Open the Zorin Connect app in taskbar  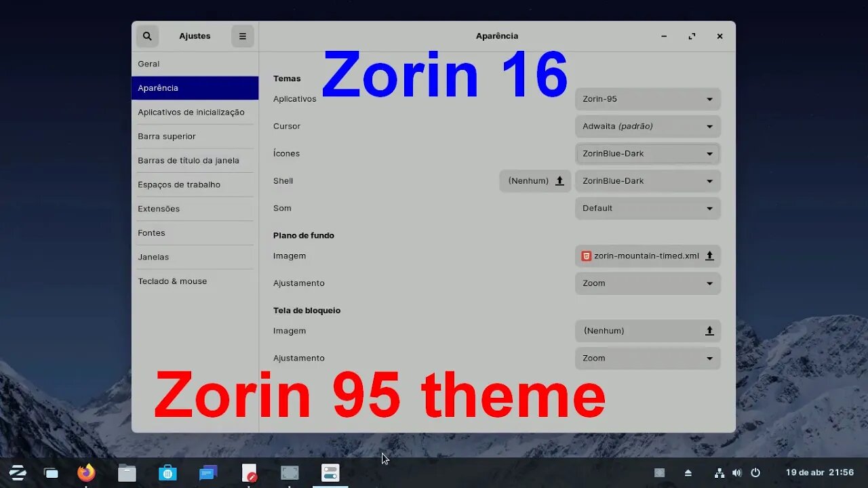click(x=208, y=472)
